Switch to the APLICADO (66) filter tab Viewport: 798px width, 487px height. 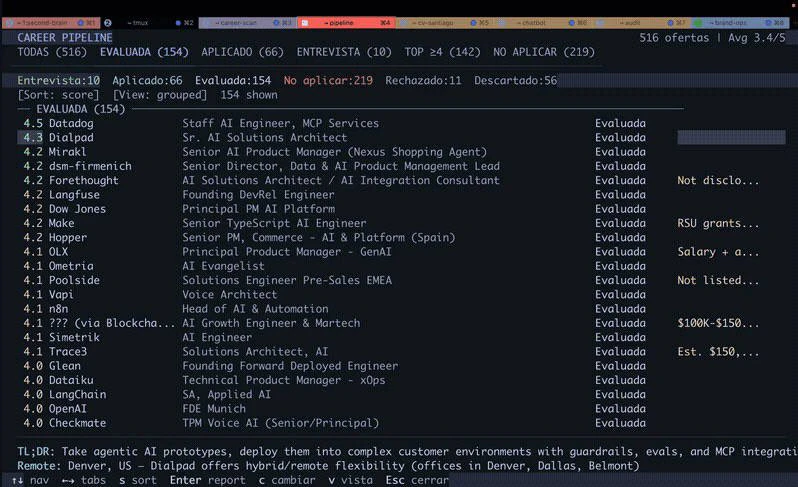coord(242,52)
